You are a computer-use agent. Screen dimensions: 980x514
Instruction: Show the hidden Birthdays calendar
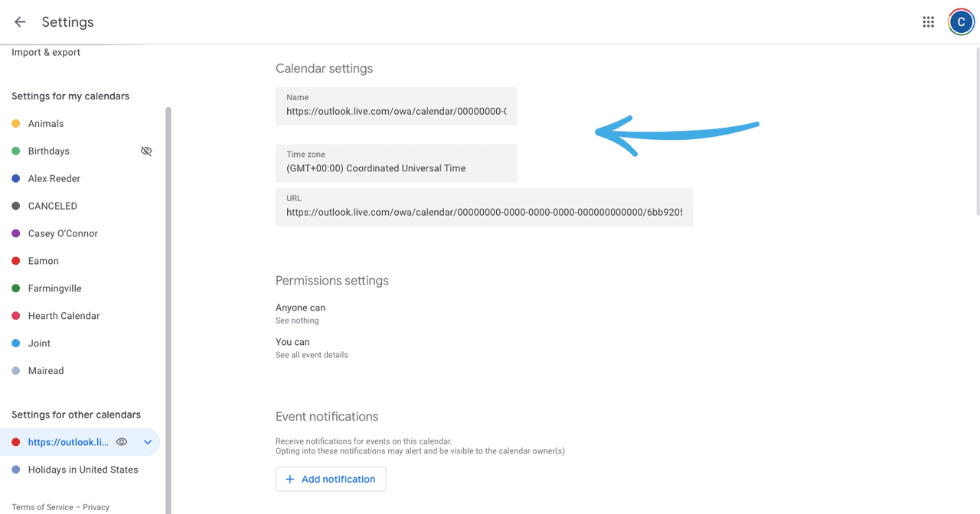click(x=146, y=151)
